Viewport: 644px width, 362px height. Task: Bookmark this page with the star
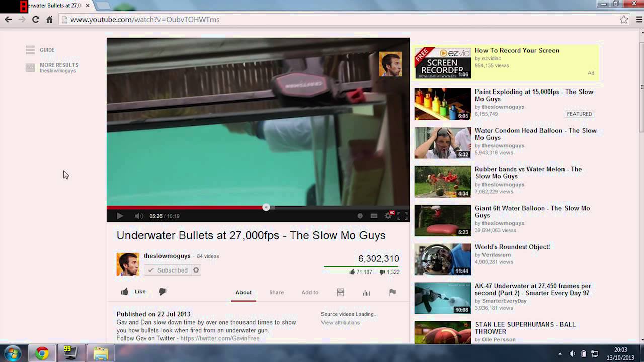point(624,20)
